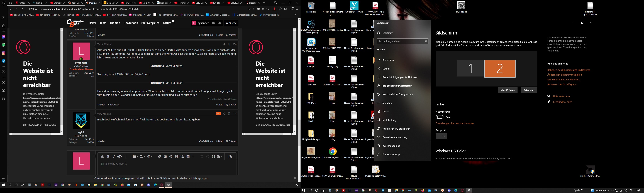Toggle the Nachtmodus switch
644x193 pixels.
point(439,117)
